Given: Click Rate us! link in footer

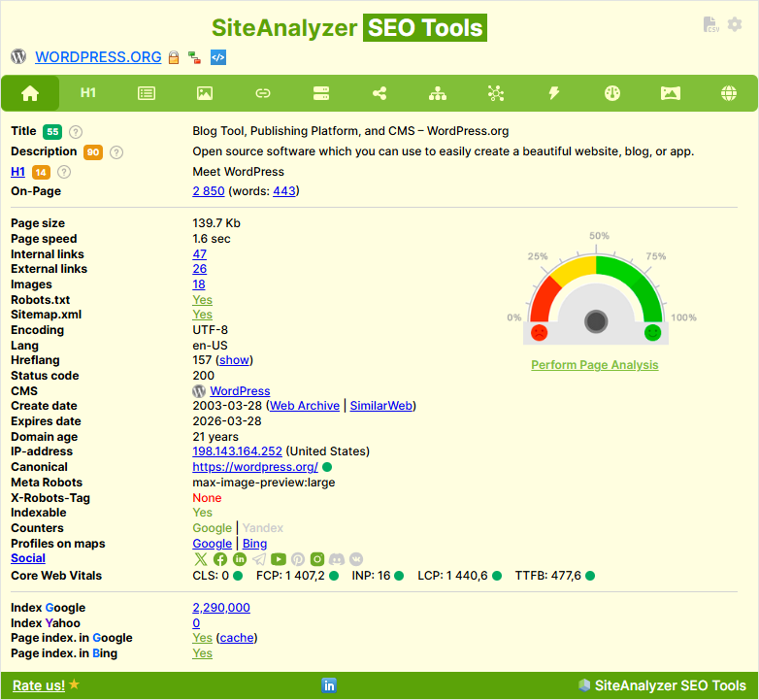Looking at the screenshot, I should 39,685.
